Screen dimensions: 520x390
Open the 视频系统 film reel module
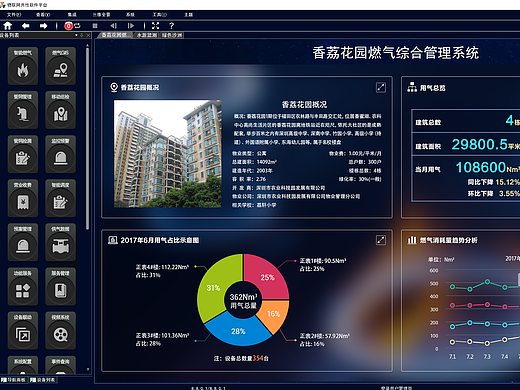pos(61,330)
